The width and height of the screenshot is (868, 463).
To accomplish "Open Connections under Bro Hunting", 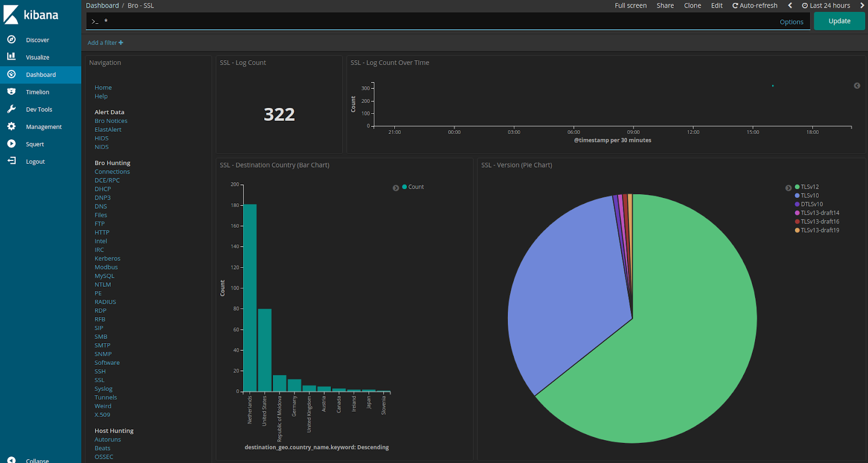I will [112, 172].
